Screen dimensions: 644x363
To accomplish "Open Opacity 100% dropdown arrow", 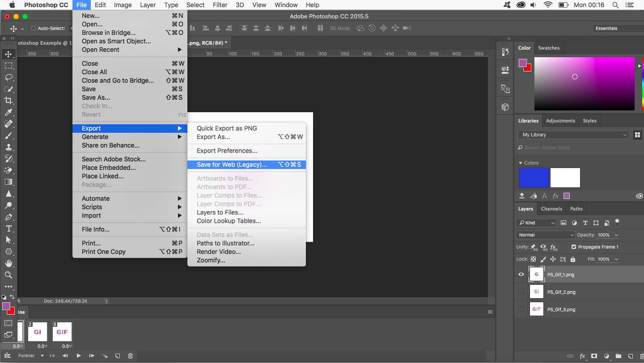I will coord(617,235).
